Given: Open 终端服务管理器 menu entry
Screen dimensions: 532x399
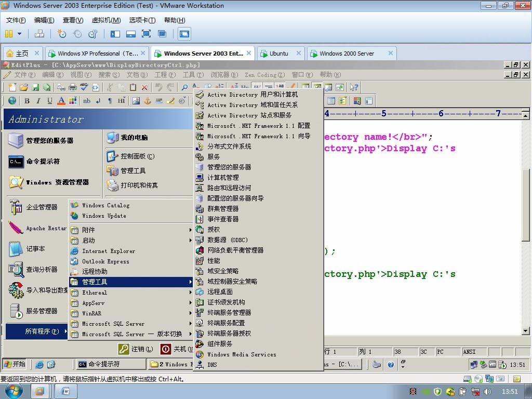Looking at the screenshot, I should point(258,312).
